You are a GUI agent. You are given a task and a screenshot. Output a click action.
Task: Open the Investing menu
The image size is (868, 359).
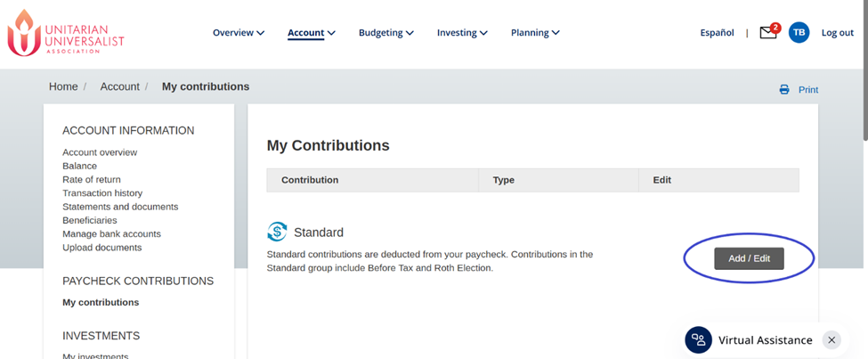462,33
